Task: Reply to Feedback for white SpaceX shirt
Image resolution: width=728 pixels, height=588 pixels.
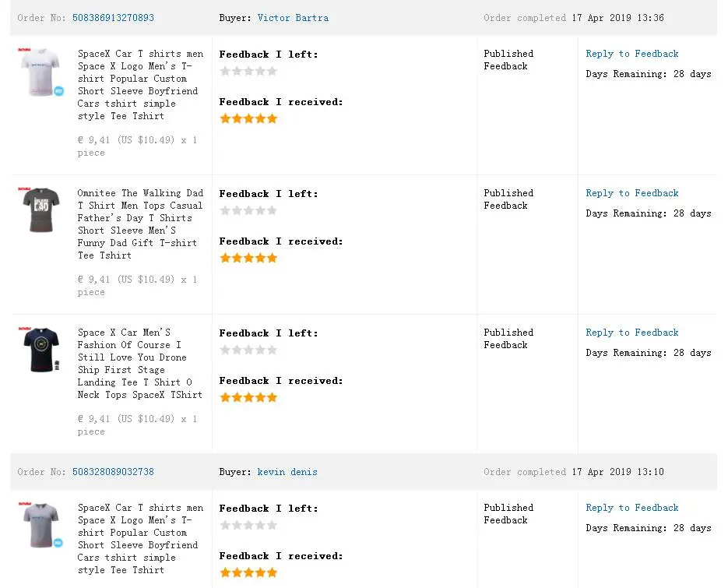Action: click(x=632, y=54)
